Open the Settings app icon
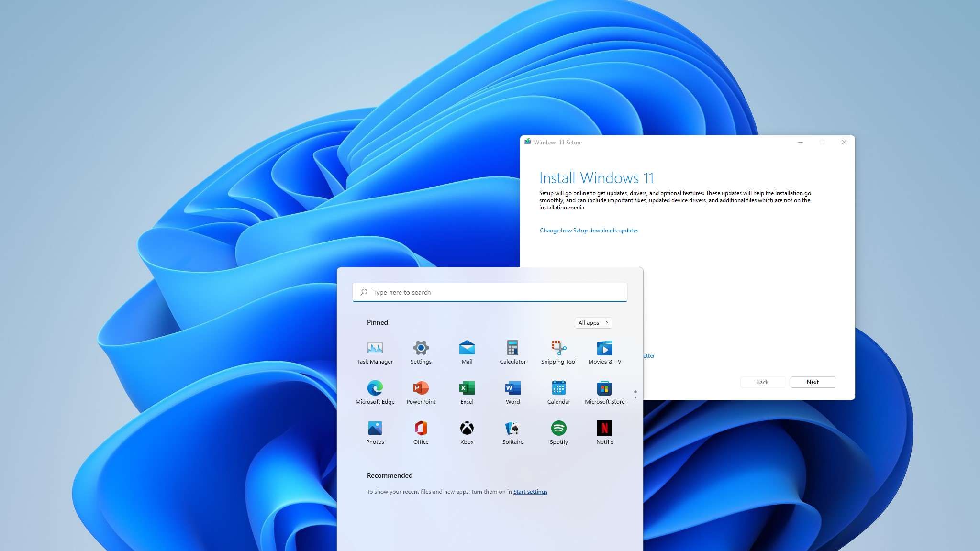 tap(421, 353)
